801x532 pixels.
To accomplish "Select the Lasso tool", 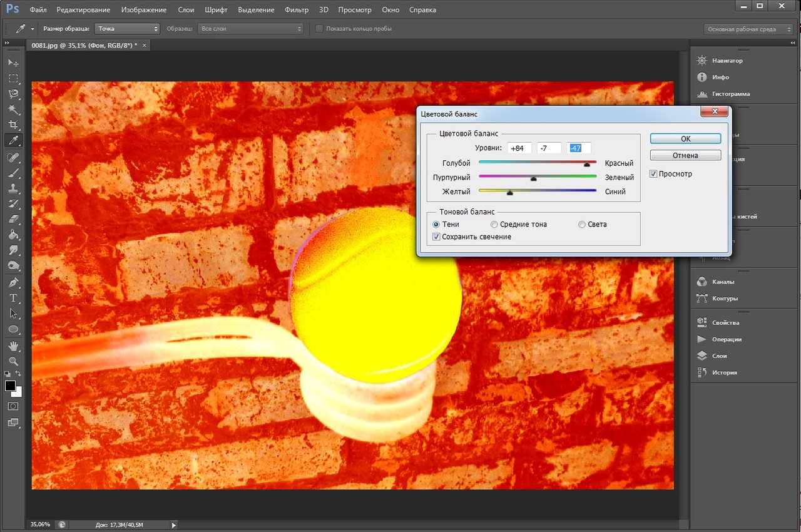I will tap(13, 94).
